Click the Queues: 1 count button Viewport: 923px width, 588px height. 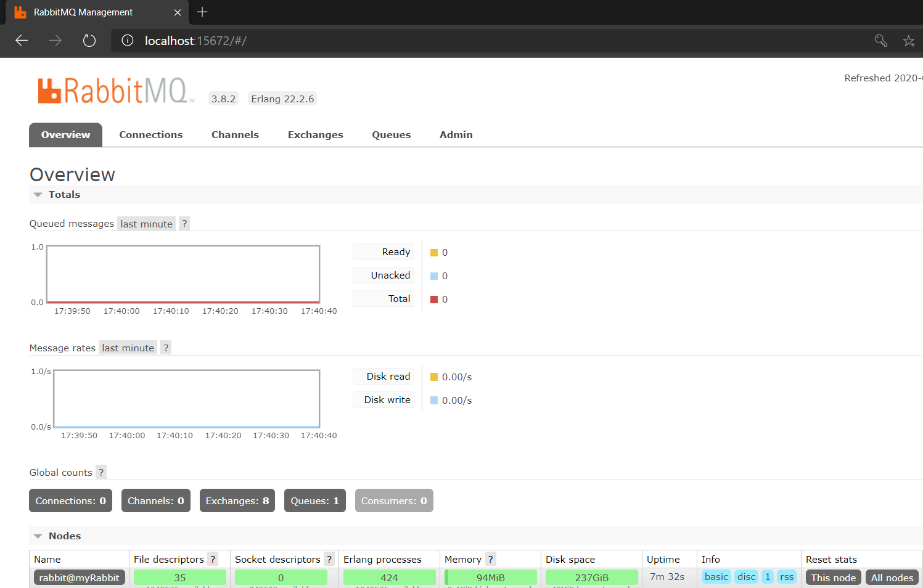[315, 500]
